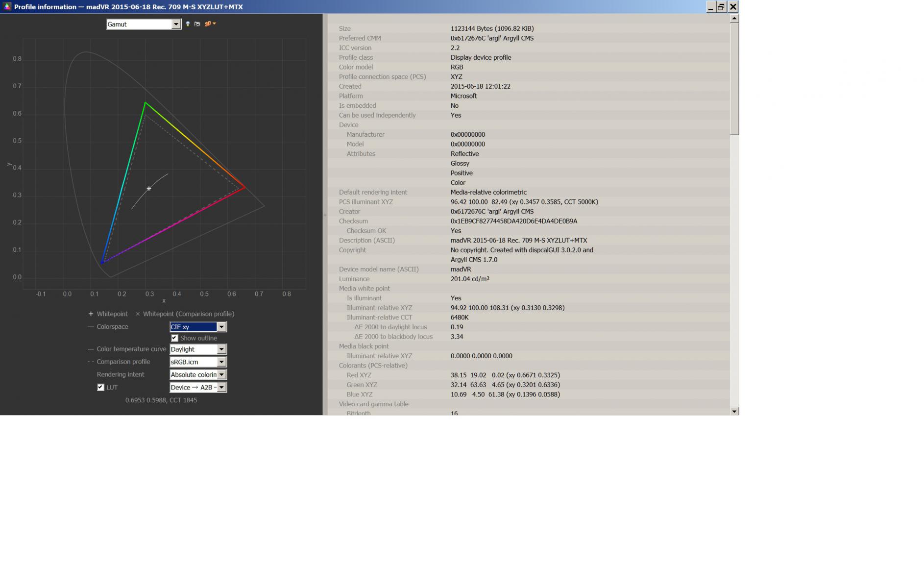
Task: Open the Gamut plot type dropdown
Action: tap(176, 24)
